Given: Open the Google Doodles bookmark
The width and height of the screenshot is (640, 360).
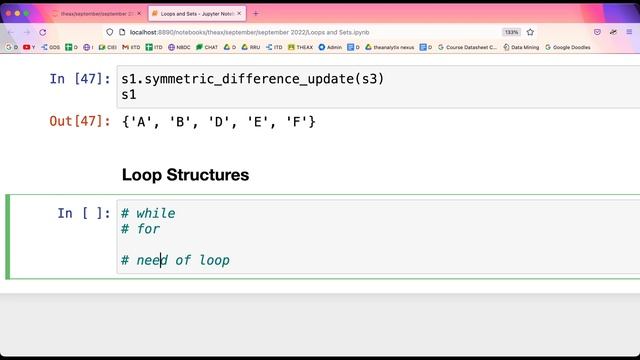Looking at the screenshot, I should 568,47.
